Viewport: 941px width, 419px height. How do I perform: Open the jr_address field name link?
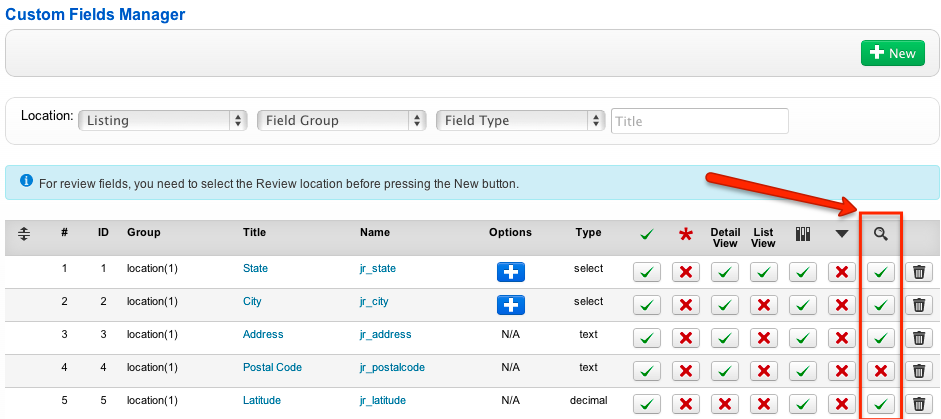[x=385, y=335]
